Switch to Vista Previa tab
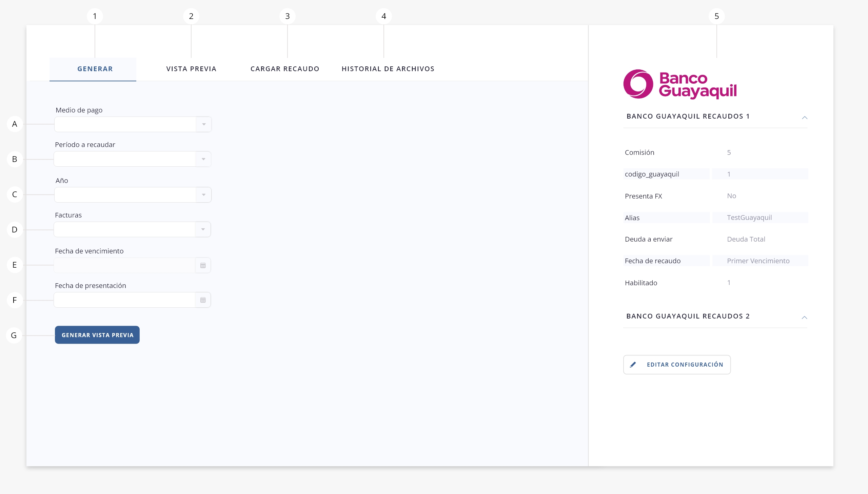The image size is (868, 494). click(191, 69)
